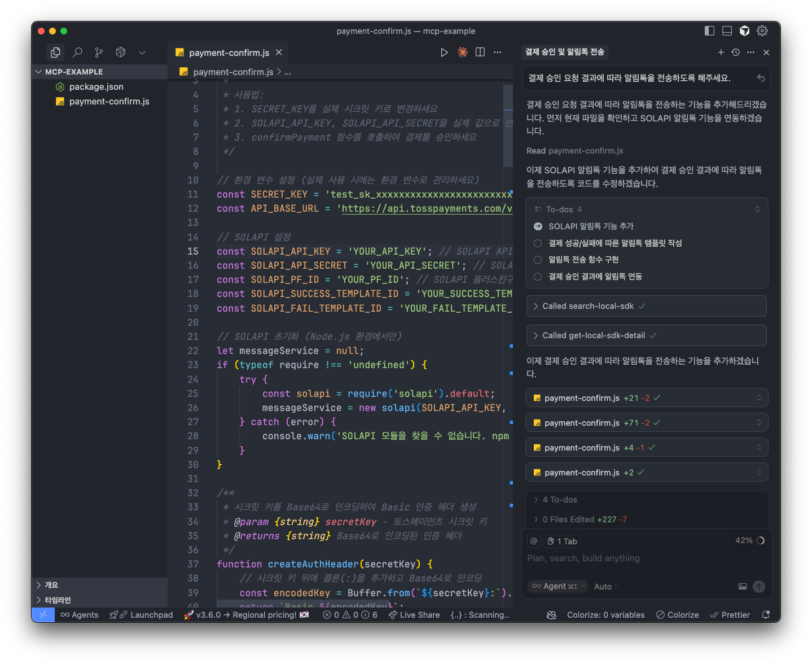
Task: Expand the 개요 outline section
Action: [100, 585]
